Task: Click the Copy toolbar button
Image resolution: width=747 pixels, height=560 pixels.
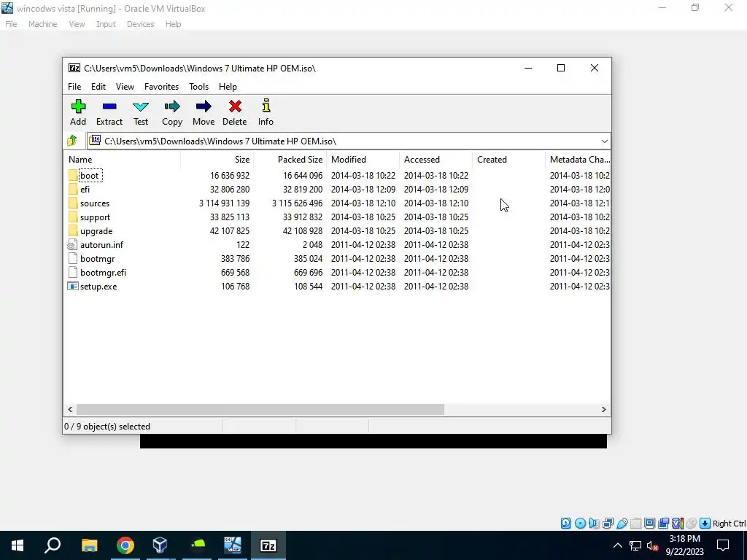Action: coord(172,113)
